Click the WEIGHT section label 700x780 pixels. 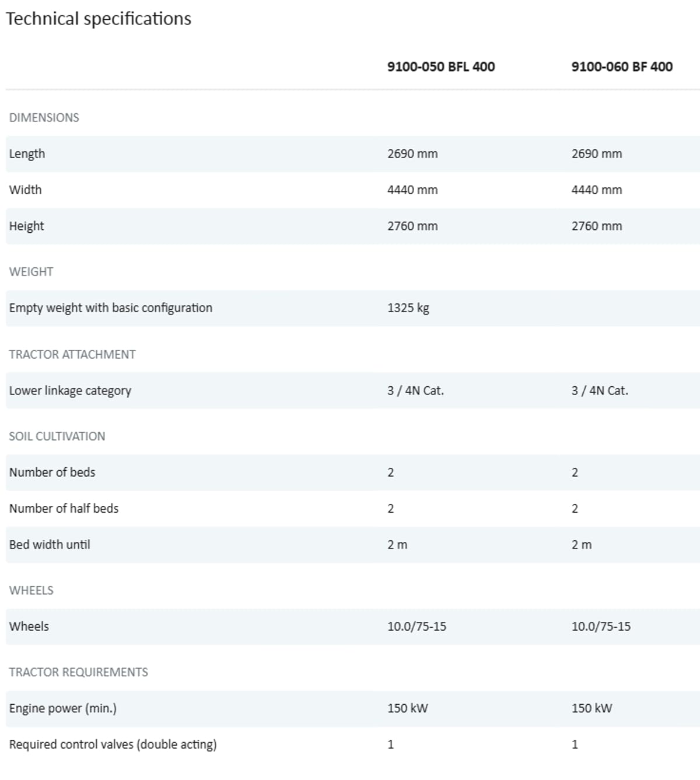(x=31, y=271)
